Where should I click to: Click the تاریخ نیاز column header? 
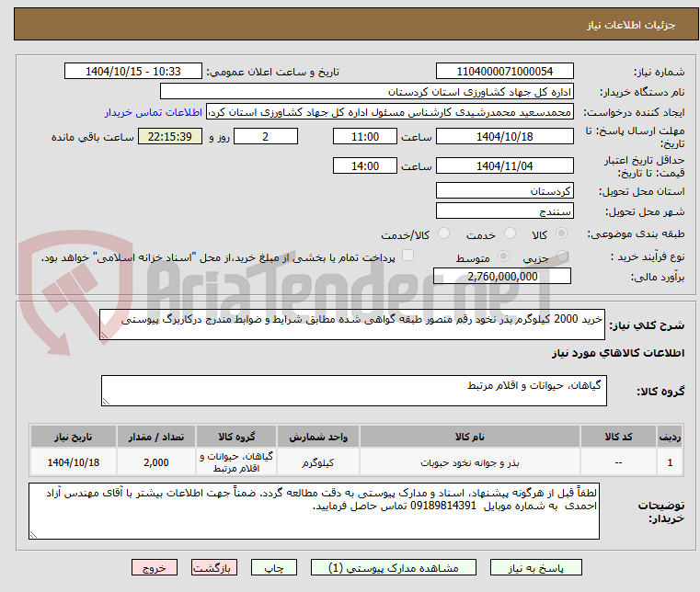pyautogui.click(x=74, y=437)
